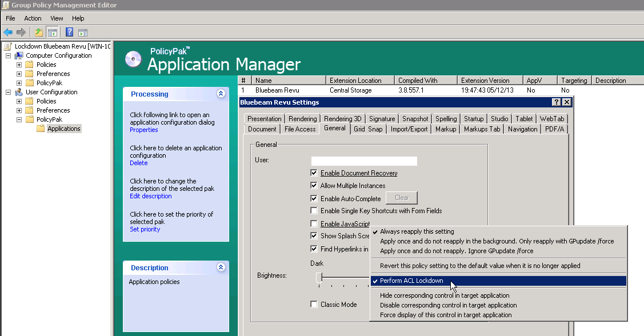Switch to the Presentation tab
Image resolution: width=644 pixels, height=336 pixels.
pos(264,119)
